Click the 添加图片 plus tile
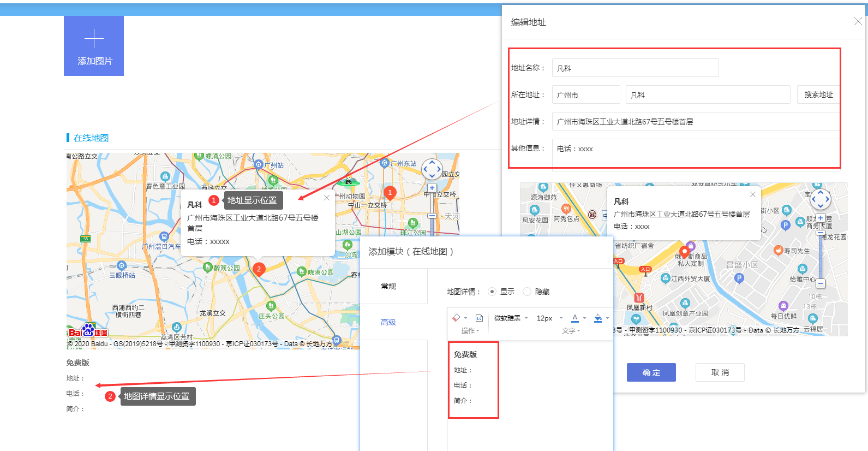This screenshot has width=868, height=451. pyautogui.click(x=94, y=46)
